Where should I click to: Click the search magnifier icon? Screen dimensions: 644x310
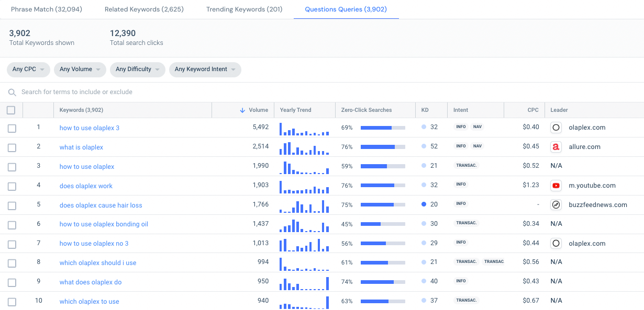pyautogui.click(x=12, y=93)
